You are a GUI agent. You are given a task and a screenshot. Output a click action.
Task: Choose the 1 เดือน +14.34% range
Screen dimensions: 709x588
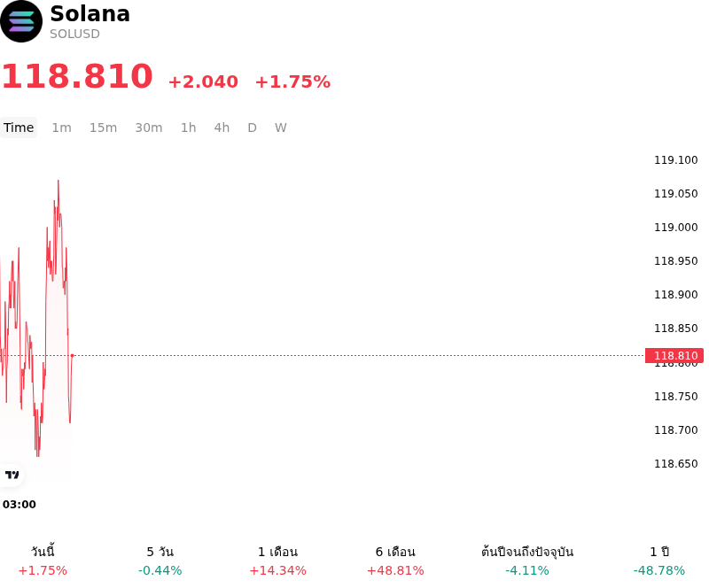pos(277,561)
